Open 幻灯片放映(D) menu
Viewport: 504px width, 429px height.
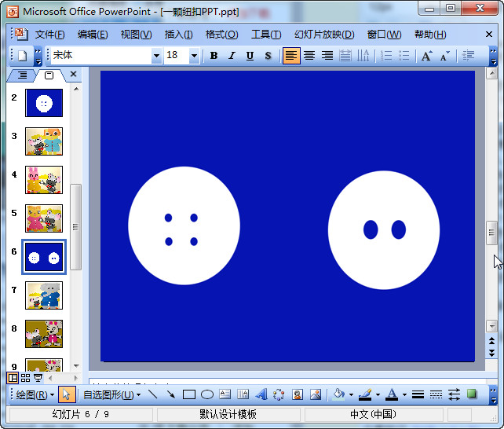coord(324,34)
